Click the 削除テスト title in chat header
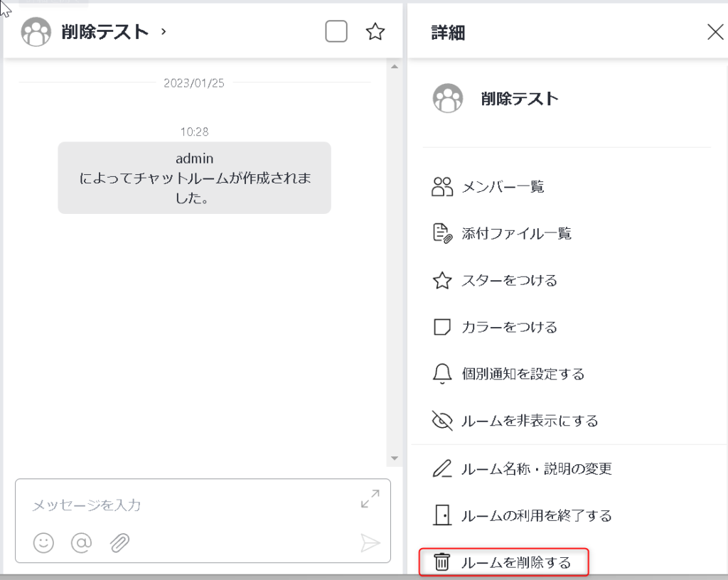 click(x=105, y=32)
